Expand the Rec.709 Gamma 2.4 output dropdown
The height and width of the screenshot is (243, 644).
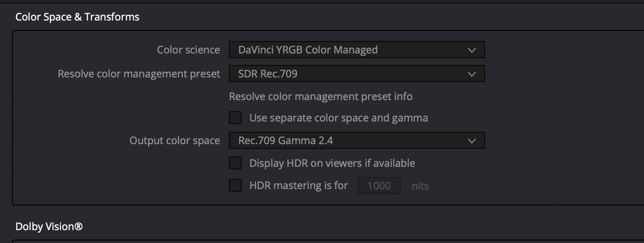(x=357, y=140)
